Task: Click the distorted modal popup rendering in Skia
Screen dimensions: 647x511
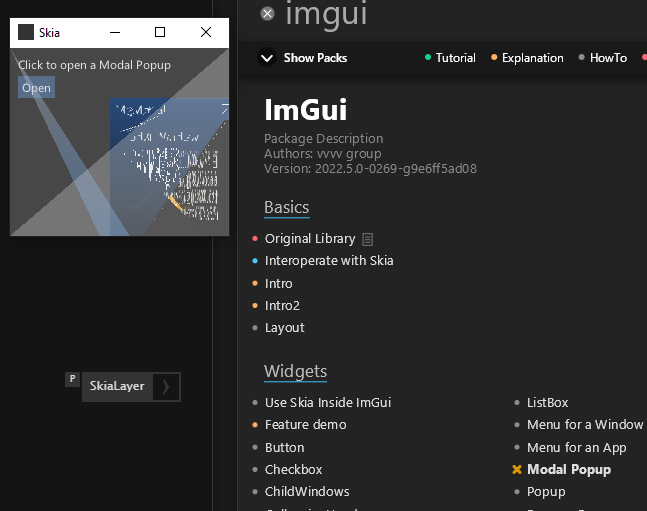Action: click(x=169, y=167)
